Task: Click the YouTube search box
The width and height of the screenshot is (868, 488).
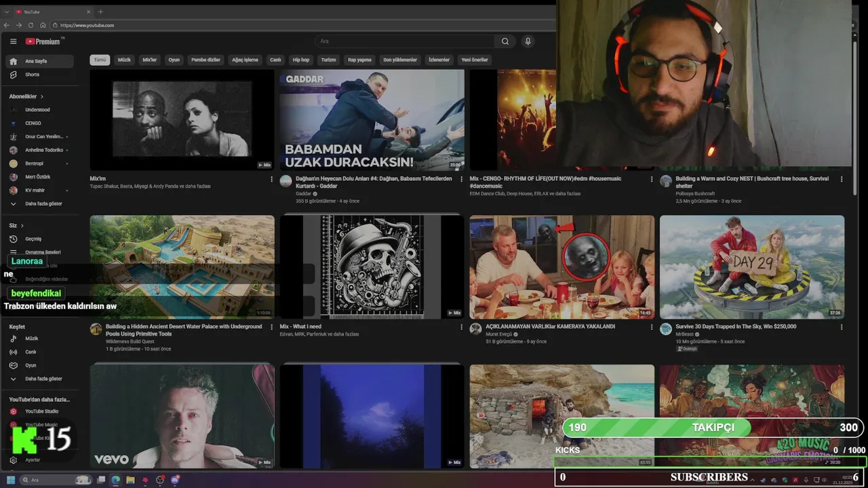Action: (405, 41)
